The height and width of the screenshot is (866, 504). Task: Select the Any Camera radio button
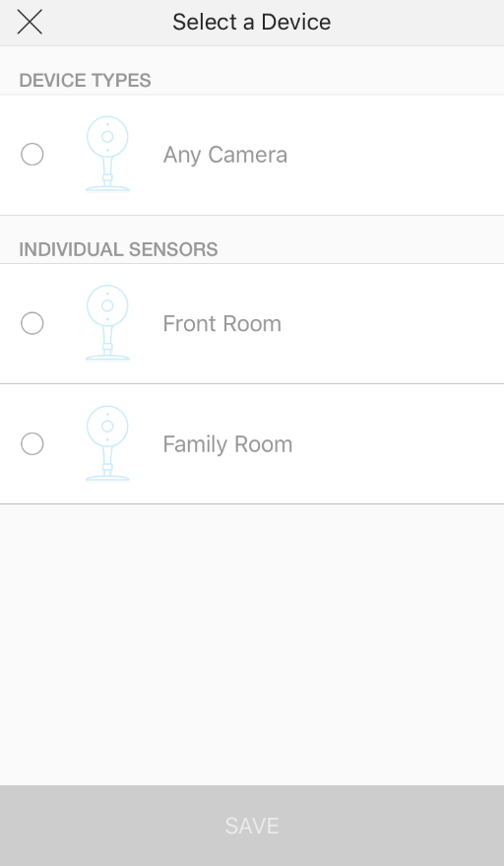point(32,154)
